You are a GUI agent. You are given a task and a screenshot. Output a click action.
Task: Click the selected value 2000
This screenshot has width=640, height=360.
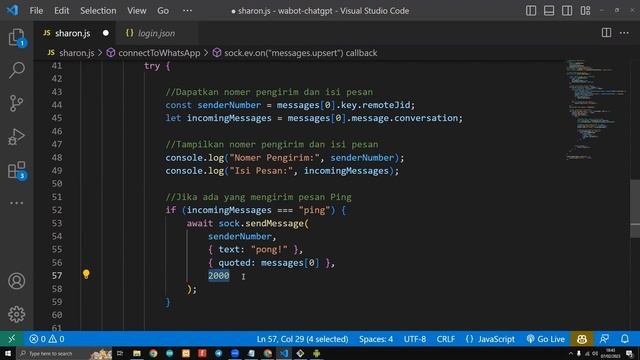(219, 276)
